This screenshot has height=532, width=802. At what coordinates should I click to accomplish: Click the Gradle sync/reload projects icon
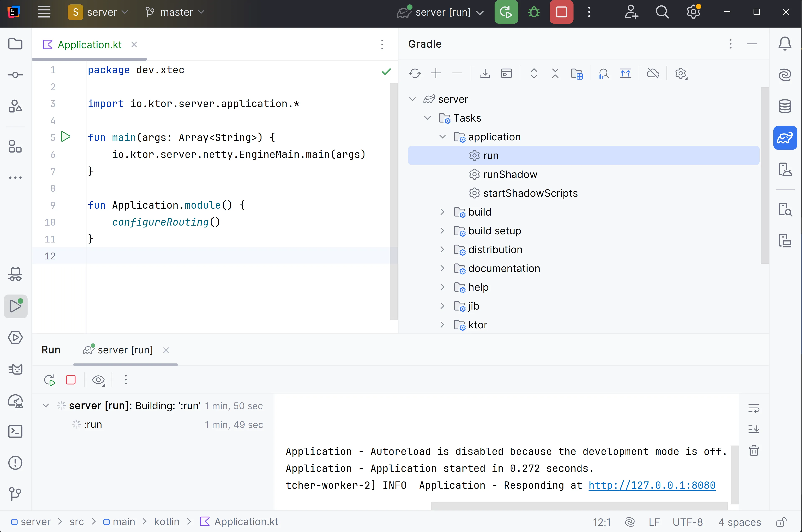pyautogui.click(x=415, y=73)
